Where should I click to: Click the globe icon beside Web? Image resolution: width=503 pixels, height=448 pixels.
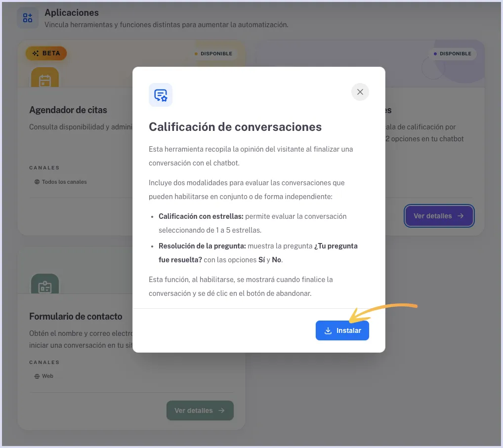pyautogui.click(x=37, y=376)
